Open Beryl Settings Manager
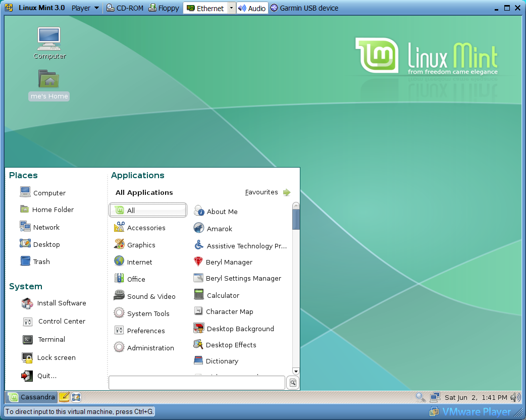This screenshot has width=526, height=420. (x=237, y=278)
